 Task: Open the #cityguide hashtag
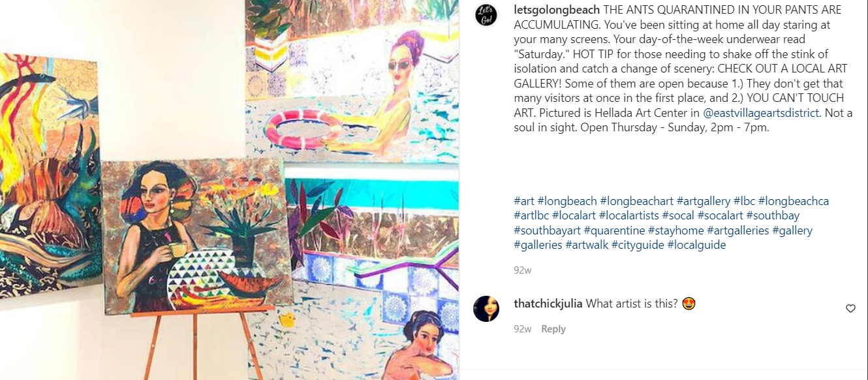638,245
